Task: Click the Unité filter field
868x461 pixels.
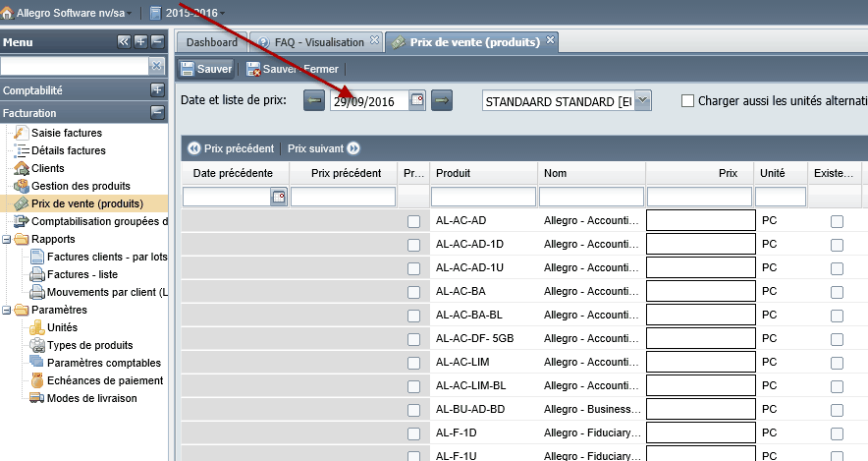Action: coord(780,197)
